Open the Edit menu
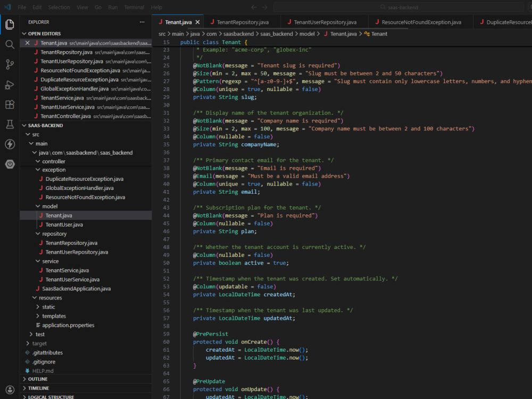532x399 pixels. tap(37, 7)
